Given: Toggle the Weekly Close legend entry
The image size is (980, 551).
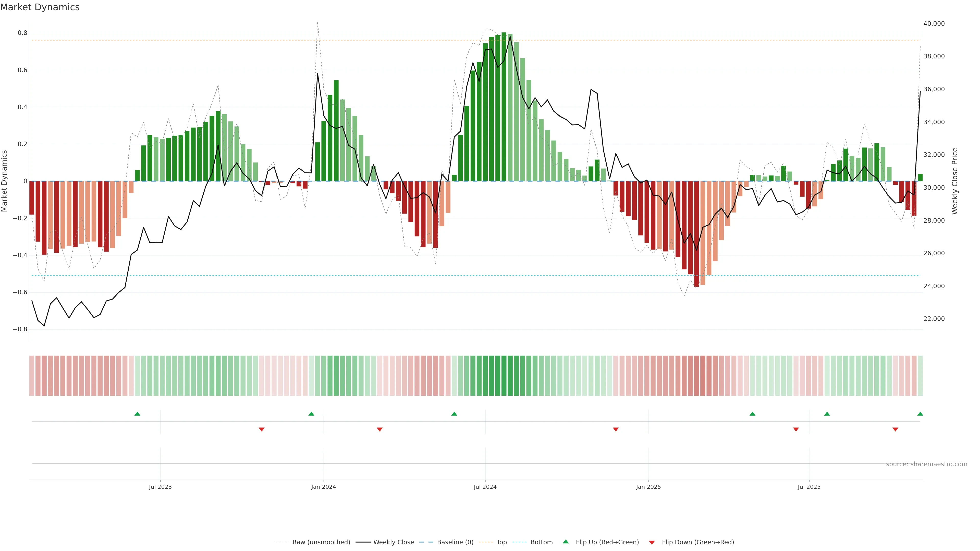Looking at the screenshot, I should (393, 542).
